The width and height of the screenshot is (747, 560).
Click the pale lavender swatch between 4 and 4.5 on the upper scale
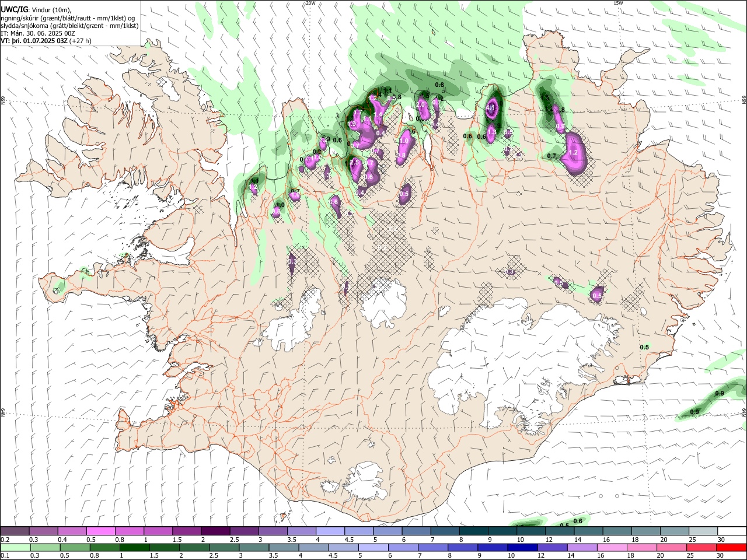(330, 531)
